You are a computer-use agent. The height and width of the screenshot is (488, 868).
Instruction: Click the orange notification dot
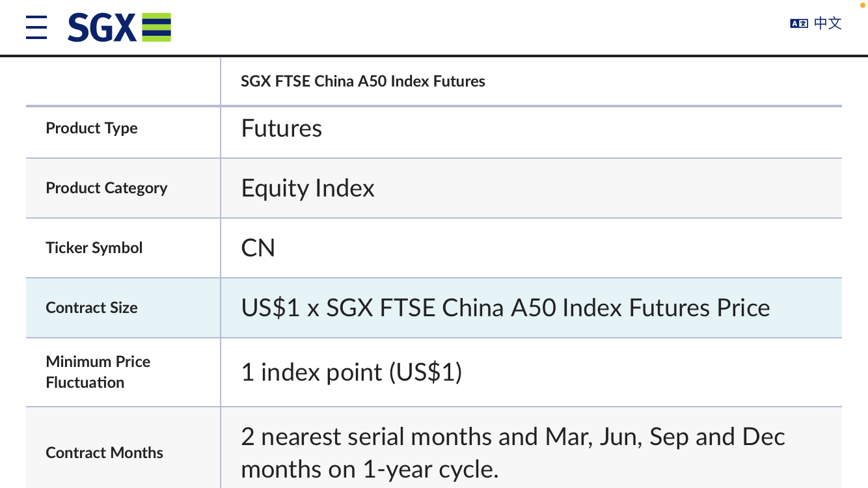pos(862,5)
